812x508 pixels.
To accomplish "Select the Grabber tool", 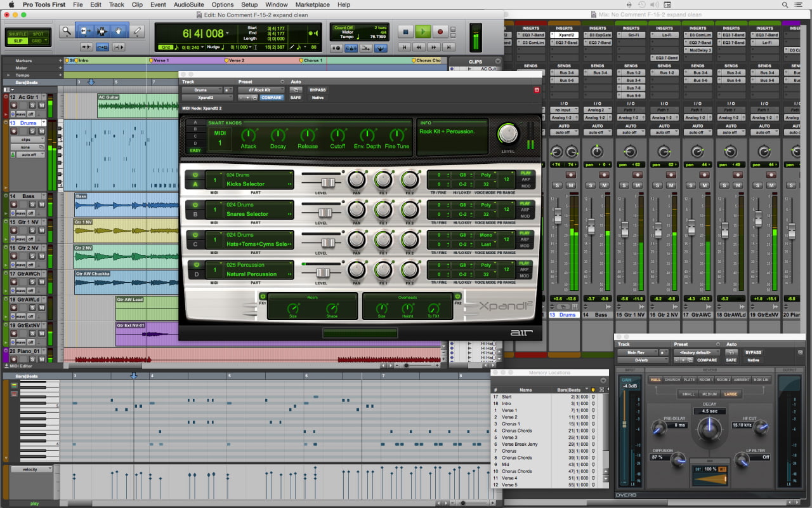I will 118,30.
